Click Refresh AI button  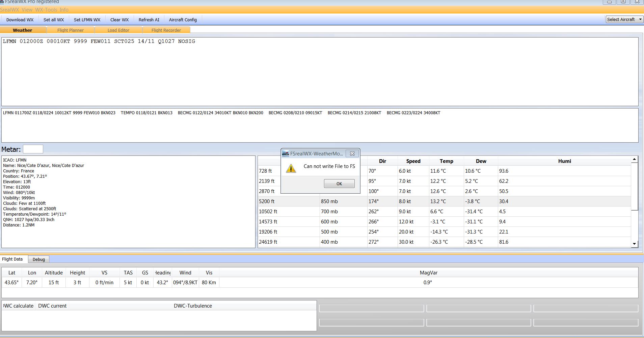click(x=149, y=20)
